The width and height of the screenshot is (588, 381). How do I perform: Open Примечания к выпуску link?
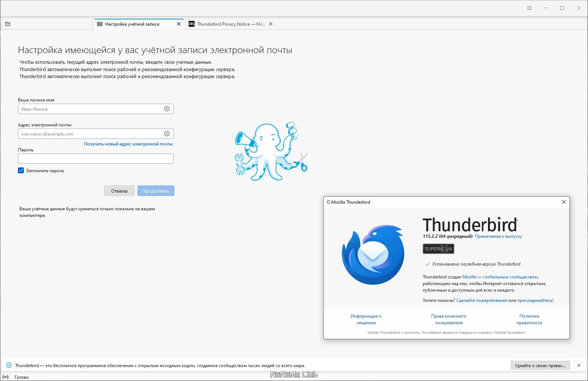tap(498, 236)
